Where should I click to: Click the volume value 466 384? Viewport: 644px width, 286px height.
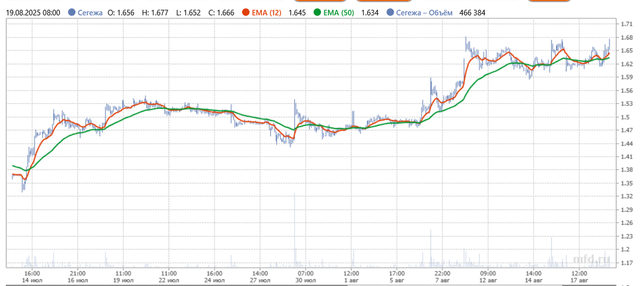(x=473, y=12)
